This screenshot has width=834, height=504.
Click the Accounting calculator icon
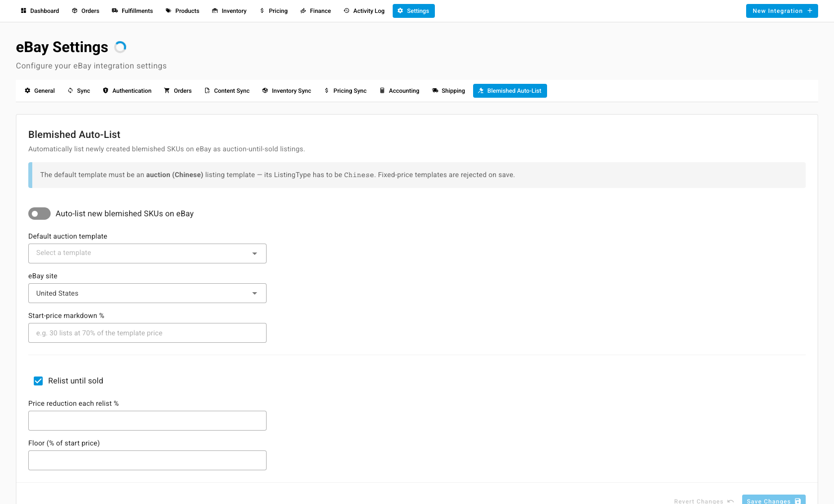click(382, 91)
